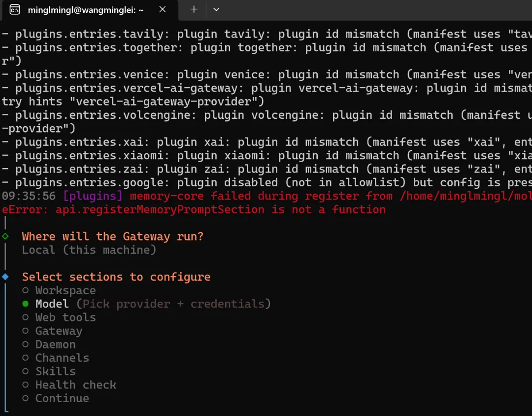Open a new terminal tab with plus
This screenshot has width=532, height=416.
pyautogui.click(x=194, y=9)
